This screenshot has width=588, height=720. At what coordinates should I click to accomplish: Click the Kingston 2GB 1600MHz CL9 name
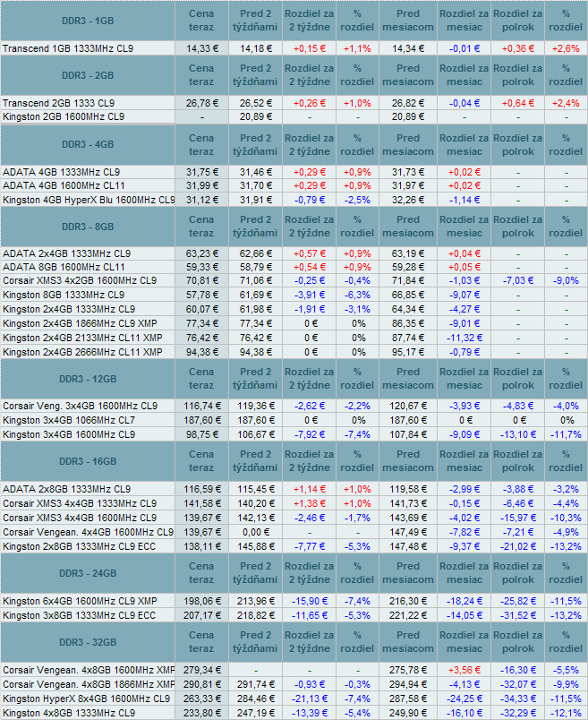pos(64,116)
